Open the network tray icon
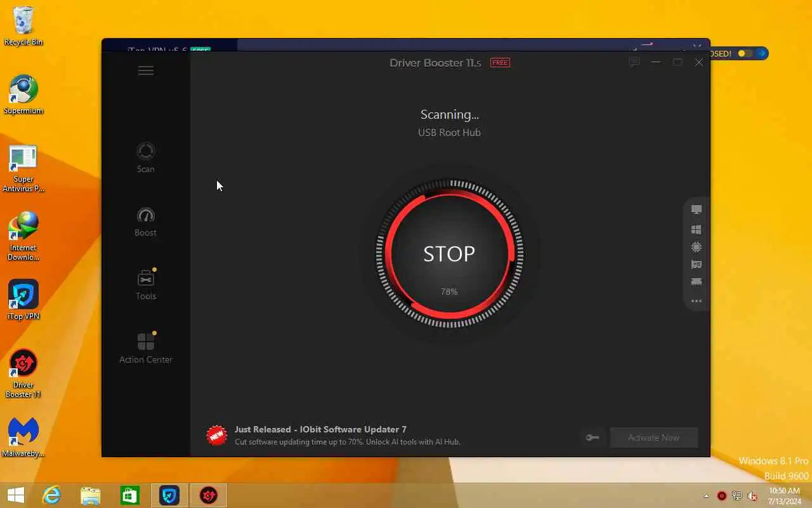 click(737, 496)
